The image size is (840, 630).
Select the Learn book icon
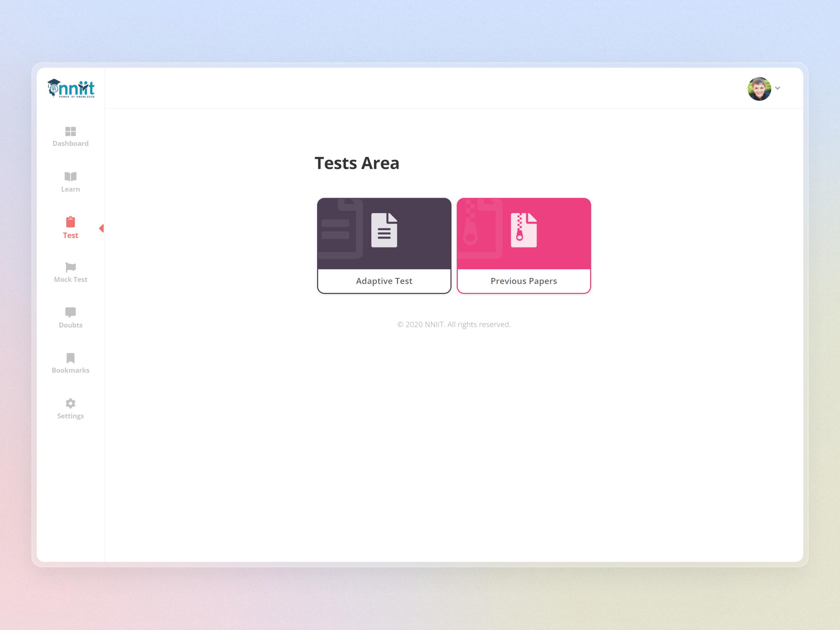(x=70, y=176)
